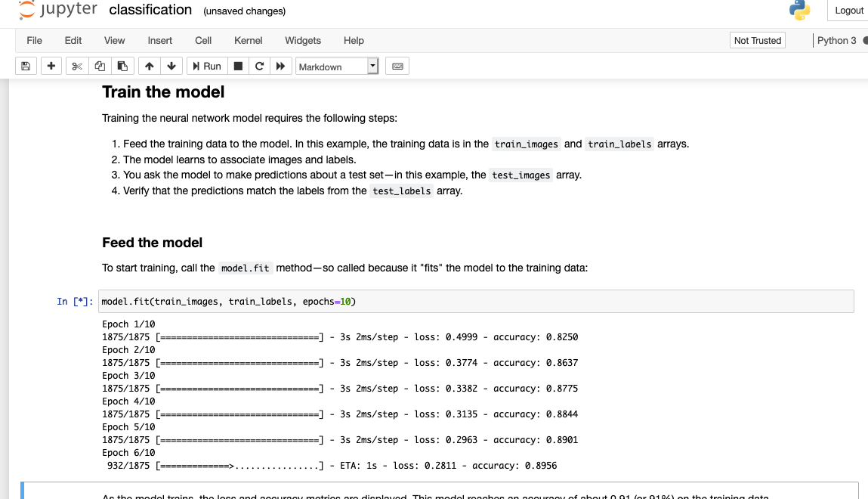Click inside the model.fit code cell
This screenshot has width=868, height=499.
point(476,301)
